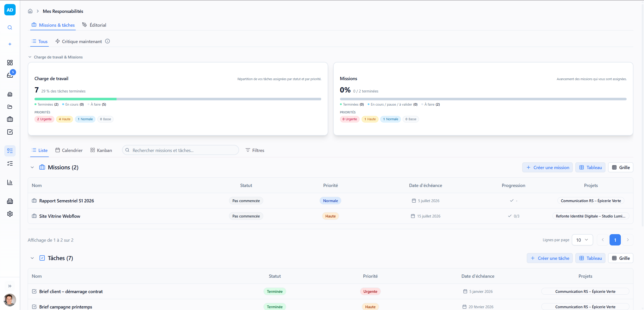Click calendar icon for 5 juillet 2026

pyautogui.click(x=414, y=201)
